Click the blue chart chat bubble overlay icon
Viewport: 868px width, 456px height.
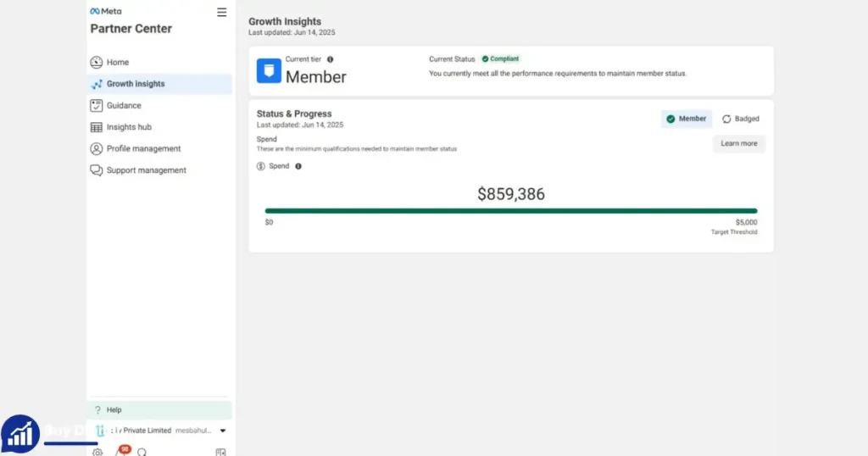tap(20, 435)
